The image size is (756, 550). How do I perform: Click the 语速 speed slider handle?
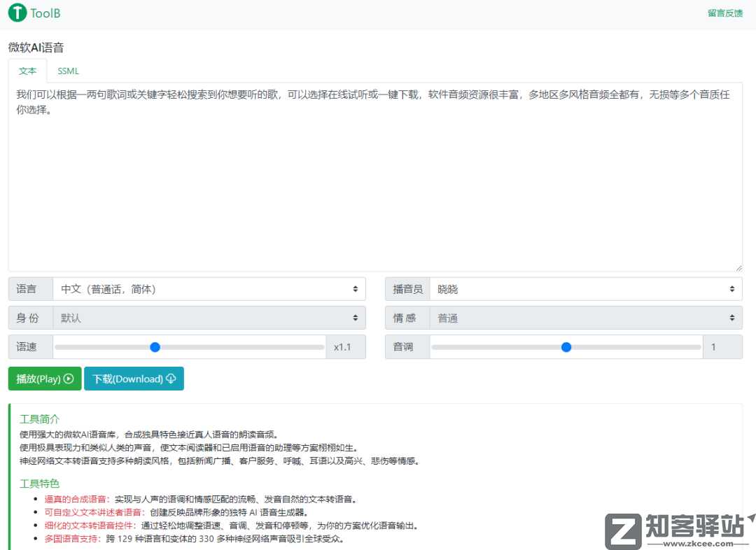[155, 347]
